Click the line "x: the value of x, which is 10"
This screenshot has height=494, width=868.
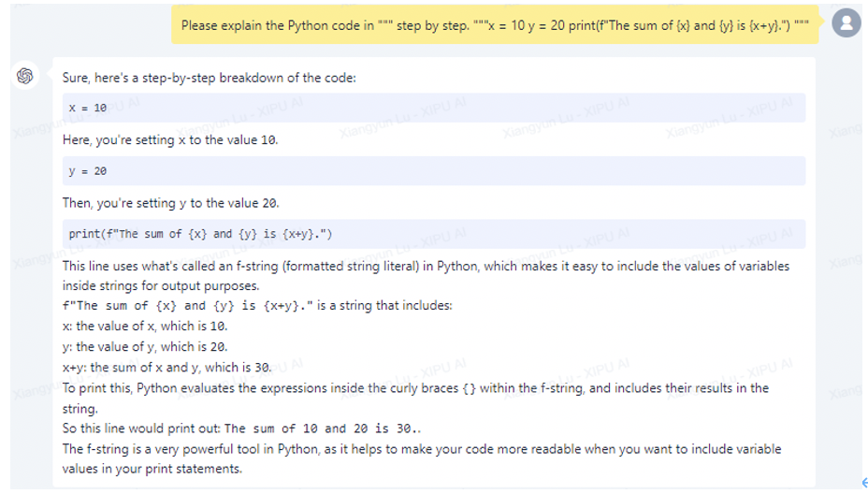[145, 327]
